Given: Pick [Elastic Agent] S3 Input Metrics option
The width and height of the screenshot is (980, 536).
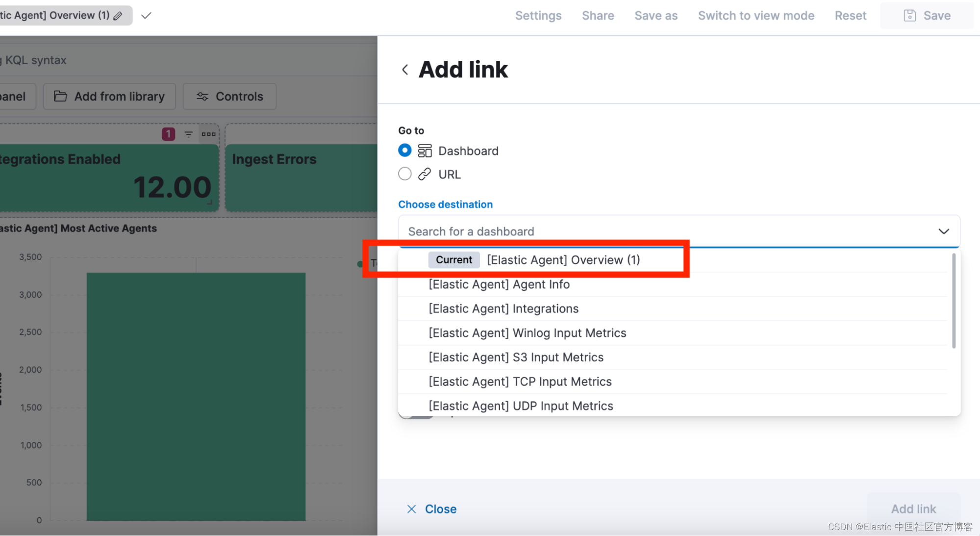Looking at the screenshot, I should (x=516, y=357).
